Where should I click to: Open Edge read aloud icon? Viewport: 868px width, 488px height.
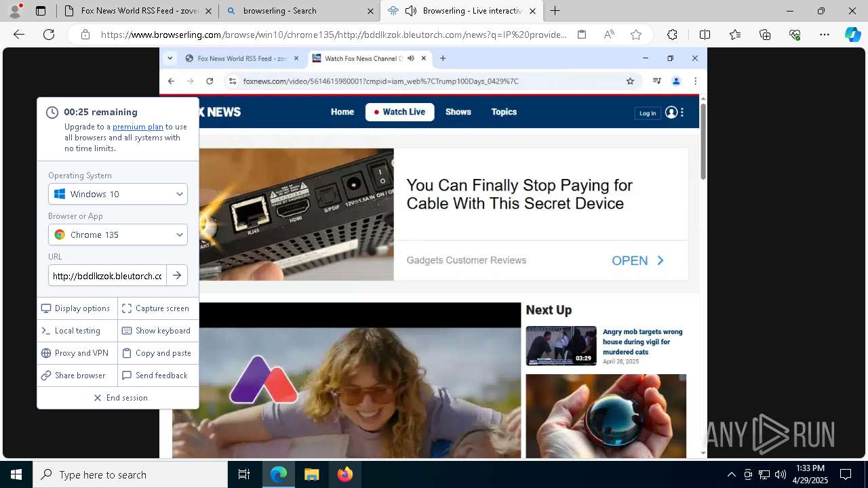(x=609, y=35)
